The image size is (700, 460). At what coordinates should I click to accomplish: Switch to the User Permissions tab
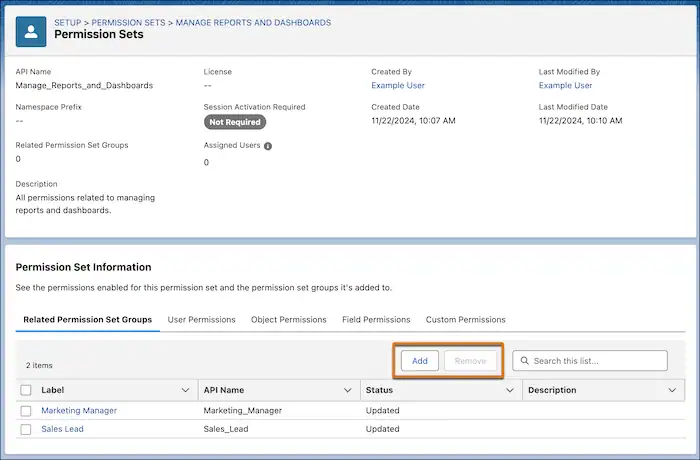pyautogui.click(x=201, y=320)
